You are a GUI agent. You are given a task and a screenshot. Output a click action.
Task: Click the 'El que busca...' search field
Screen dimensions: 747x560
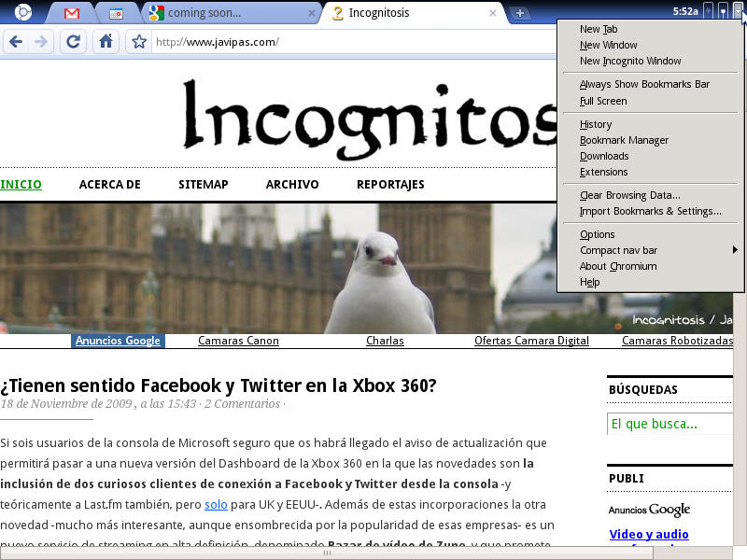point(669,424)
